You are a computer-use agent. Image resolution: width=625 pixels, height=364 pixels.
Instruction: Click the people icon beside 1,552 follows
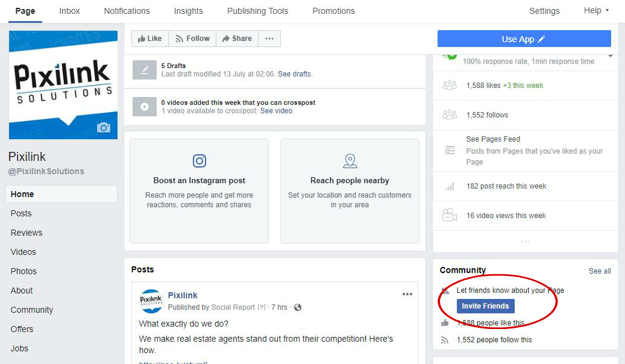449,115
